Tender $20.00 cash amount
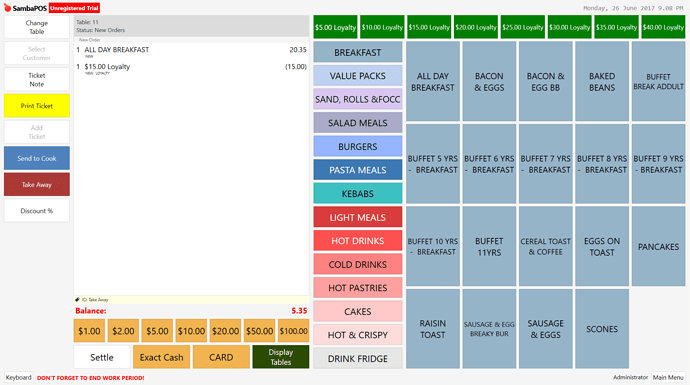This screenshot has height=385, width=690. tap(225, 331)
